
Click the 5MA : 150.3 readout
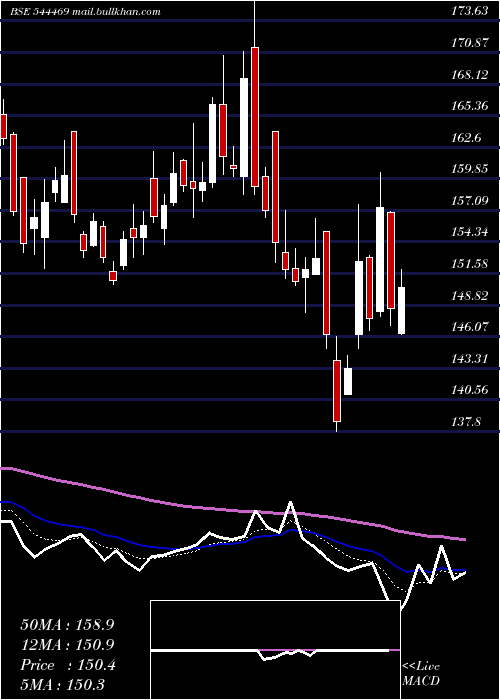[62, 685]
